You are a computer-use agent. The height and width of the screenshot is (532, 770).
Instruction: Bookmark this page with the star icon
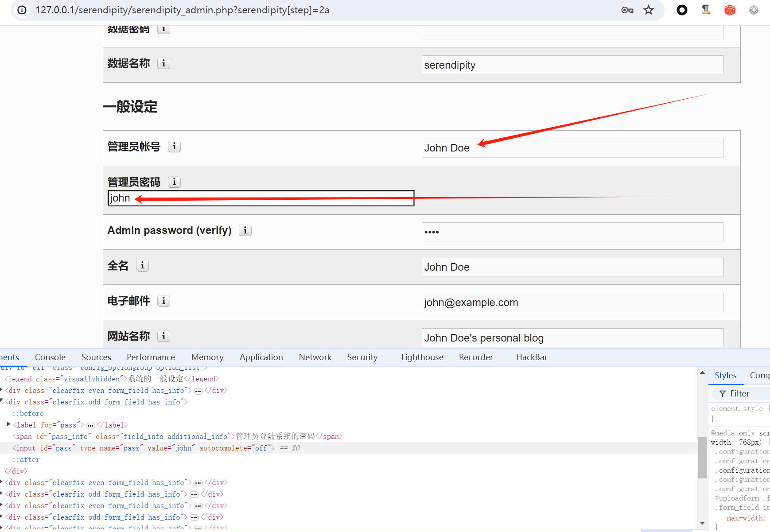coord(649,10)
